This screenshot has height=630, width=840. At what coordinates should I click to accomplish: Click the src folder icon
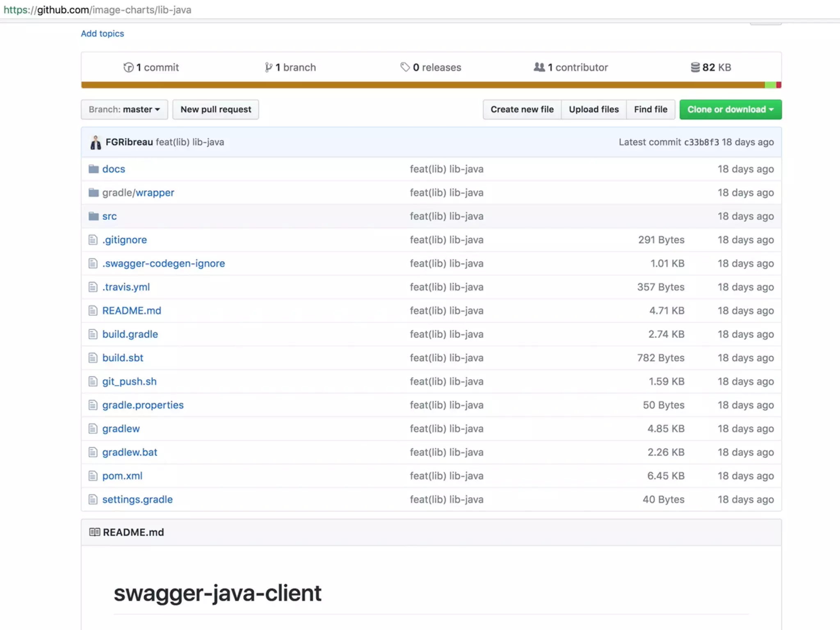94,216
